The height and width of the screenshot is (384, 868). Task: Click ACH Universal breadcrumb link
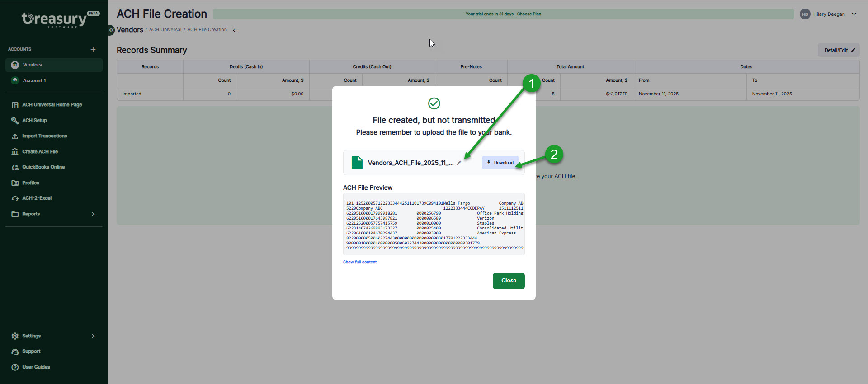(165, 30)
